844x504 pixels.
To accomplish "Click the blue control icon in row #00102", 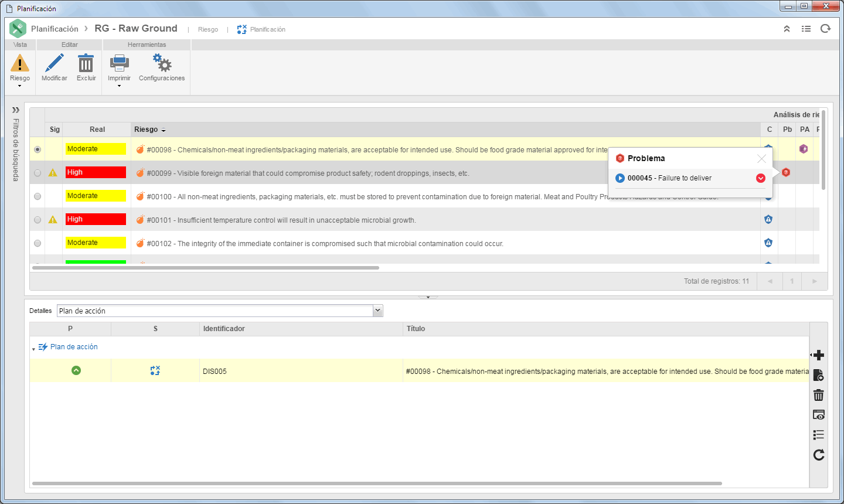I will click(768, 243).
